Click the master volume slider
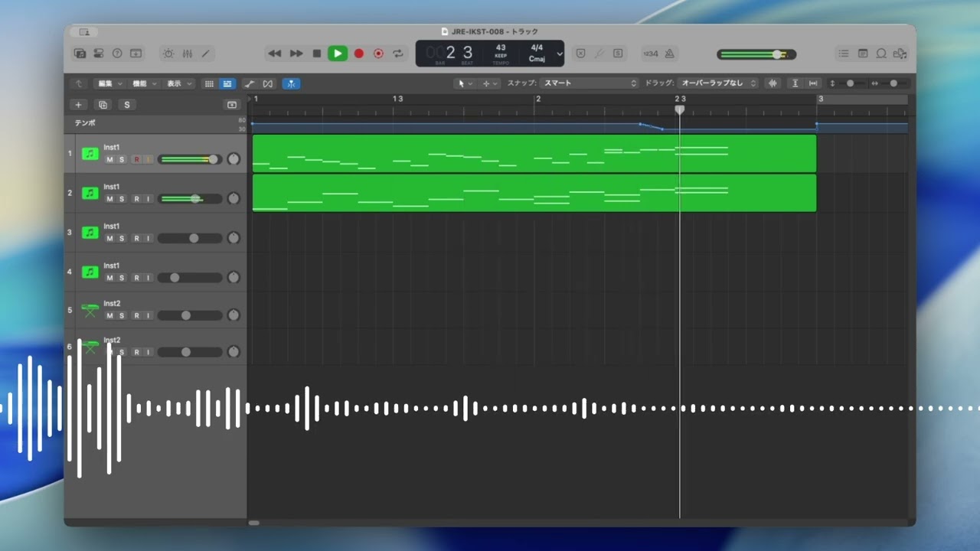Image resolution: width=980 pixels, height=551 pixels. (x=756, y=54)
